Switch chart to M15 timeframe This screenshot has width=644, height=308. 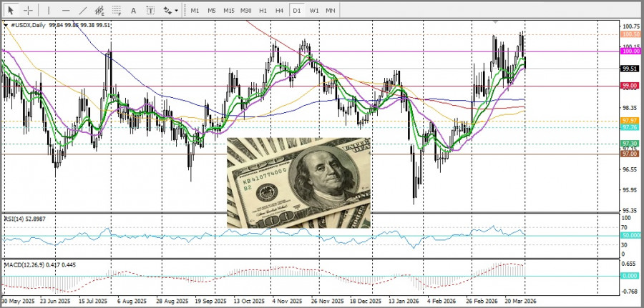coord(229,10)
